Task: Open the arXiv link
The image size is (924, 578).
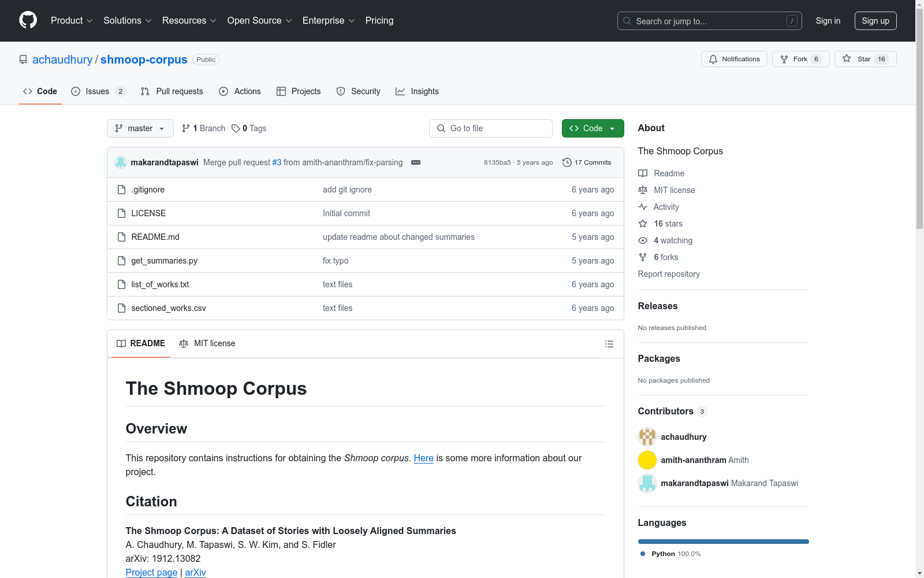Action: click(x=195, y=572)
